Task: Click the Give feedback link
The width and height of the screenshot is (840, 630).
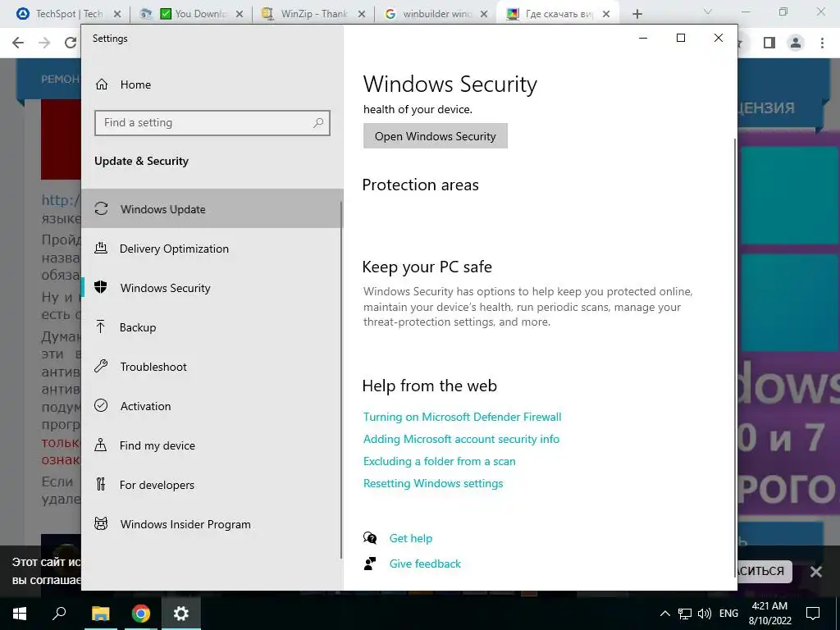Action: tap(425, 564)
